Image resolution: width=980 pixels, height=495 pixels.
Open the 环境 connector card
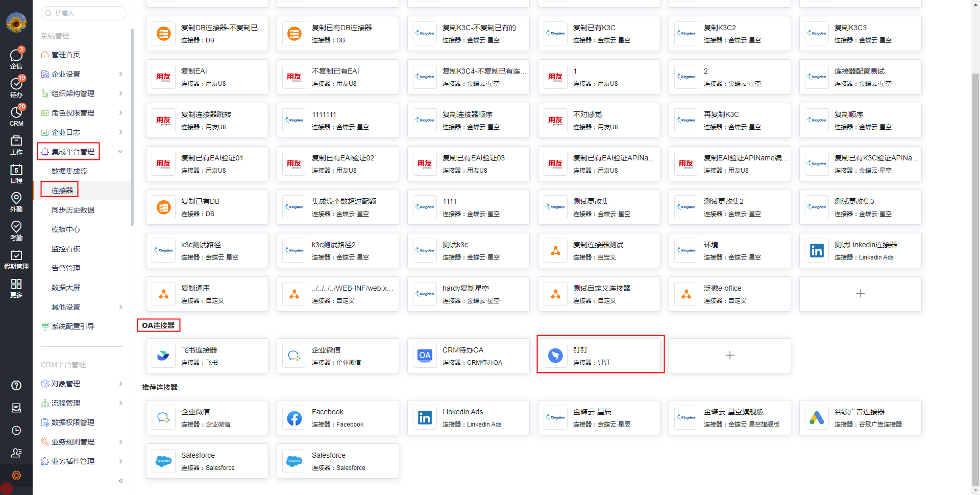tap(730, 250)
